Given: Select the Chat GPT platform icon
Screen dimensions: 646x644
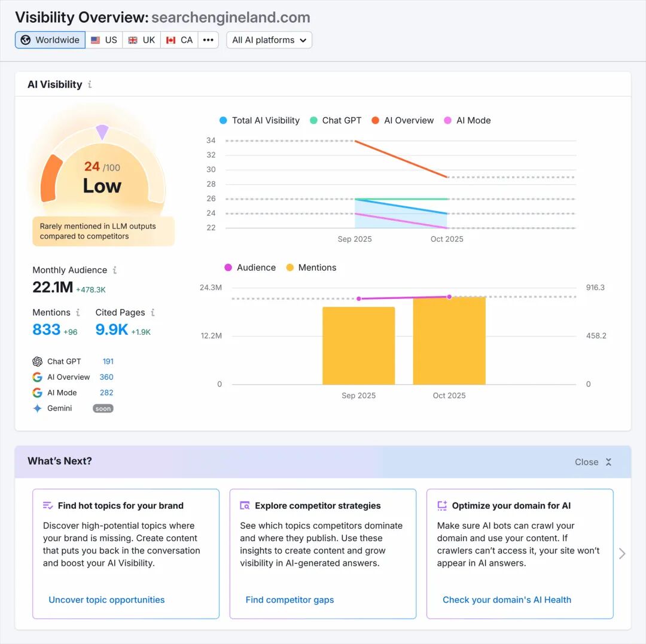Looking at the screenshot, I should click(38, 361).
